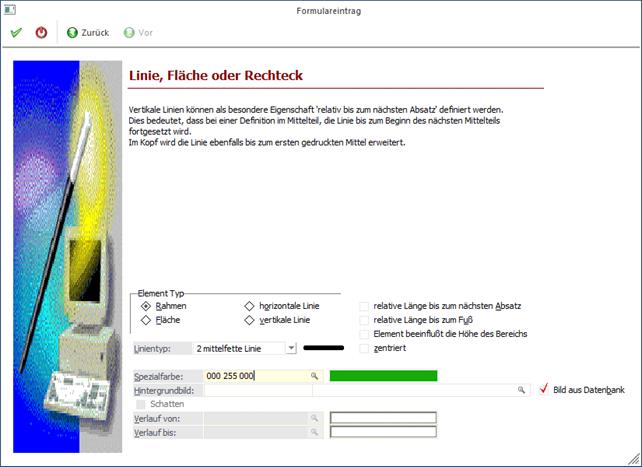Confirm the form with the green checkmark
This screenshot has width=642, height=467.
click(16, 32)
